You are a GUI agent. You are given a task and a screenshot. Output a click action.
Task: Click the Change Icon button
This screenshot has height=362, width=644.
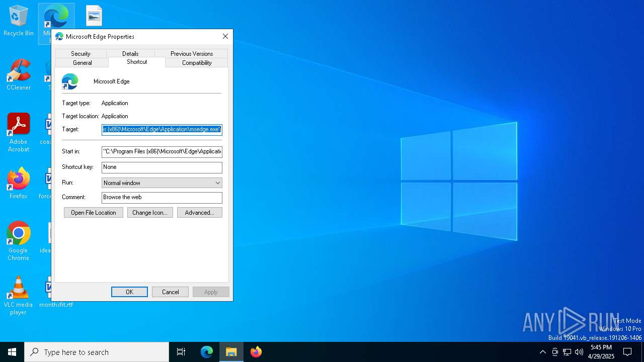click(x=150, y=213)
